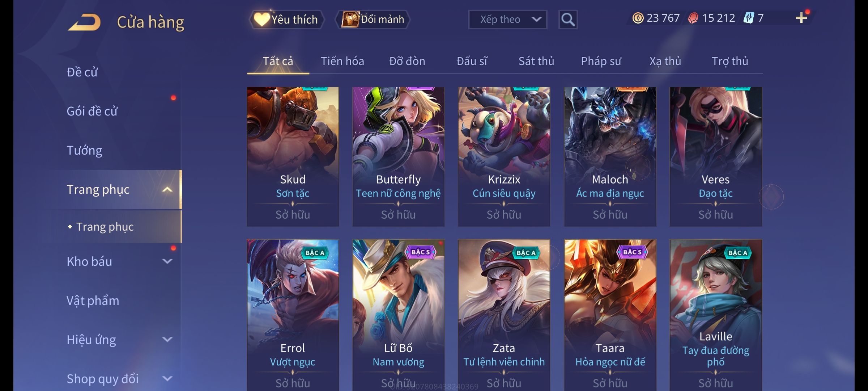Image resolution: width=868 pixels, height=391 pixels.
Task: Select Butterfly Teen nữ công nghệ skin
Action: pyautogui.click(x=399, y=156)
